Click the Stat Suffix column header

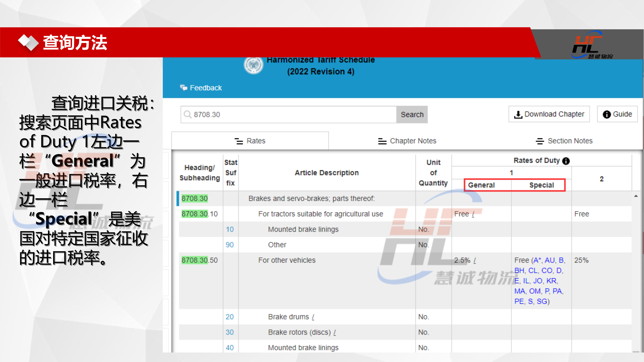pyautogui.click(x=231, y=173)
